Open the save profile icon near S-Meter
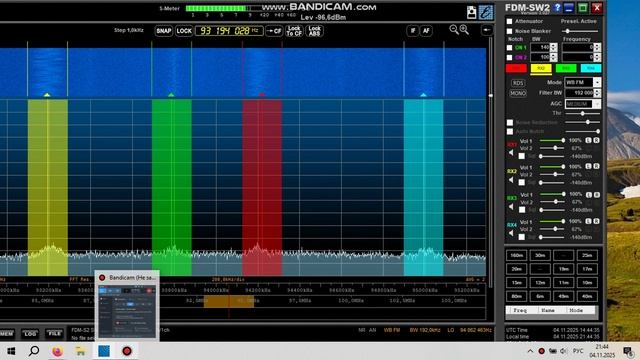Viewport: 640px width, 360px height. click(x=471, y=13)
